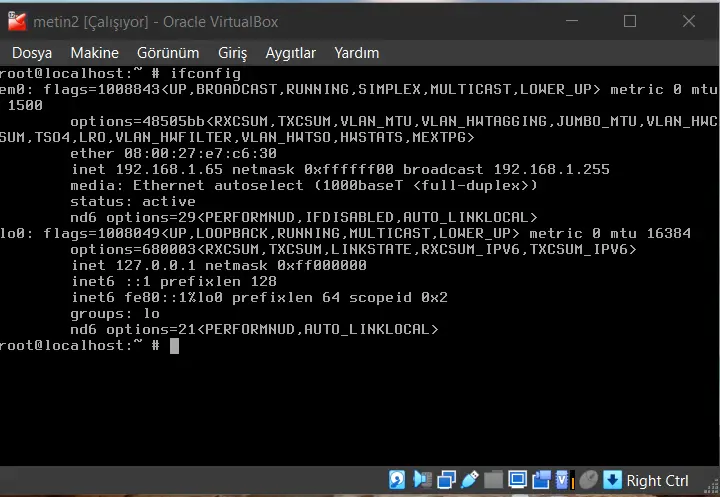
Task: Click the terminal cursor after the root prompt
Action: 174,346
